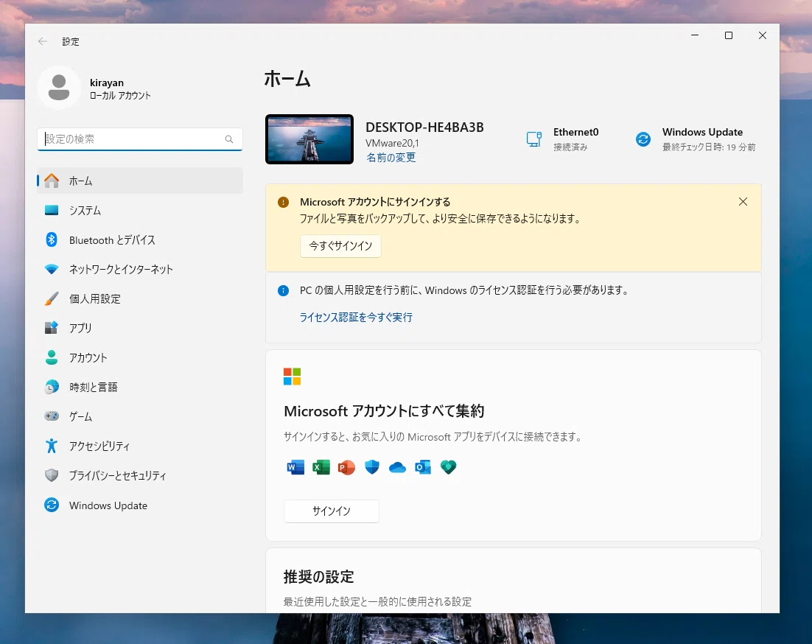Open 時刻と言語 settings

(x=140, y=387)
